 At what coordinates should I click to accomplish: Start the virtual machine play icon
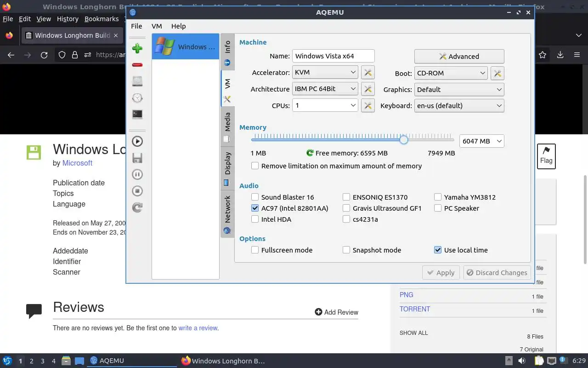pos(137,141)
